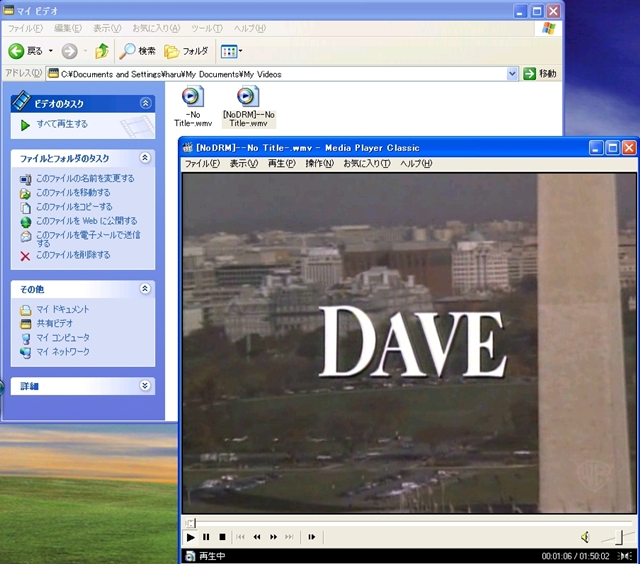Click the 移動 go button
Screen dimensions: 640x564
click(x=540, y=74)
